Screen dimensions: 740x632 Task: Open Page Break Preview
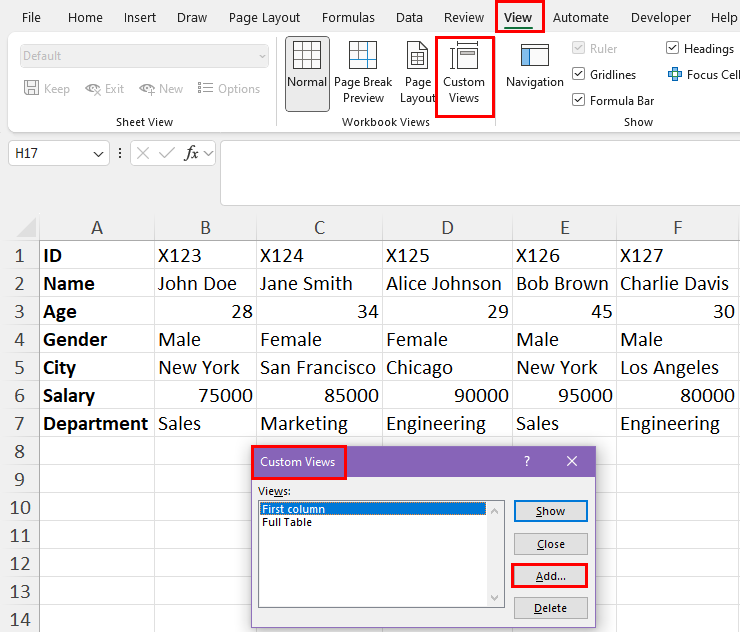(x=363, y=74)
